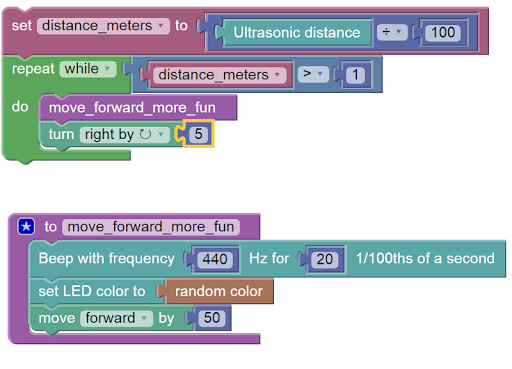Image resolution: width=512 pixels, height=369 pixels.
Task: Edit the comparison value 1
Action: pyautogui.click(x=355, y=75)
